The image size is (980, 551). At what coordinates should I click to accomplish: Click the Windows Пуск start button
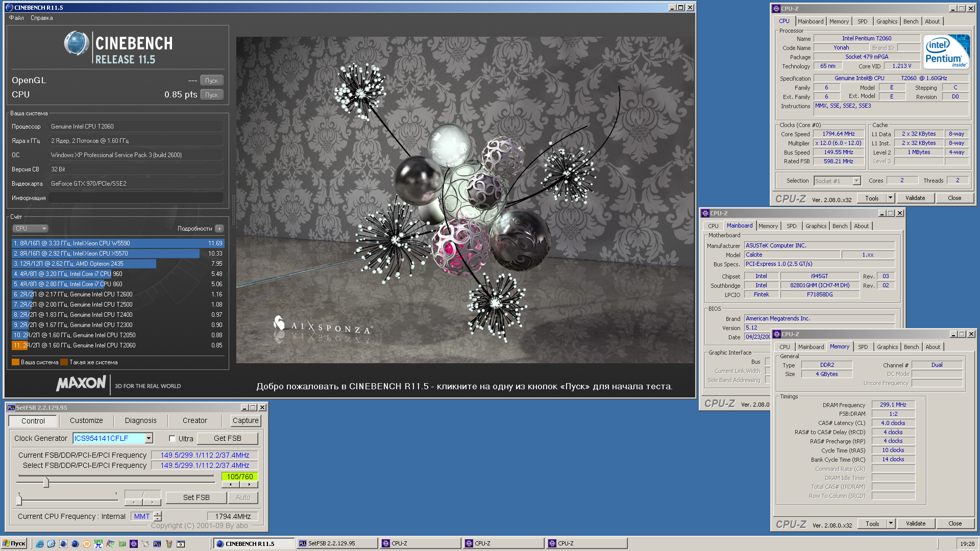tap(14, 544)
